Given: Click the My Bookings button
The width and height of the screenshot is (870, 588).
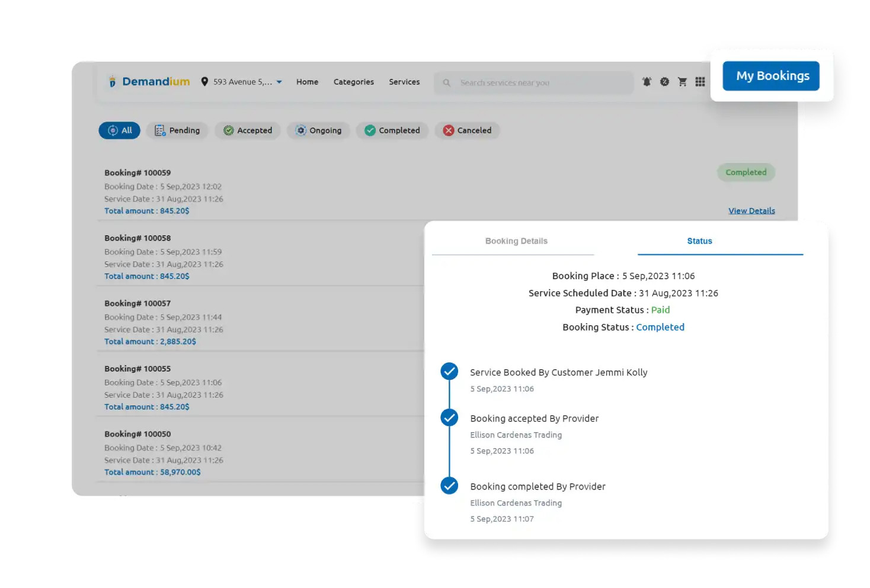Looking at the screenshot, I should (x=771, y=76).
